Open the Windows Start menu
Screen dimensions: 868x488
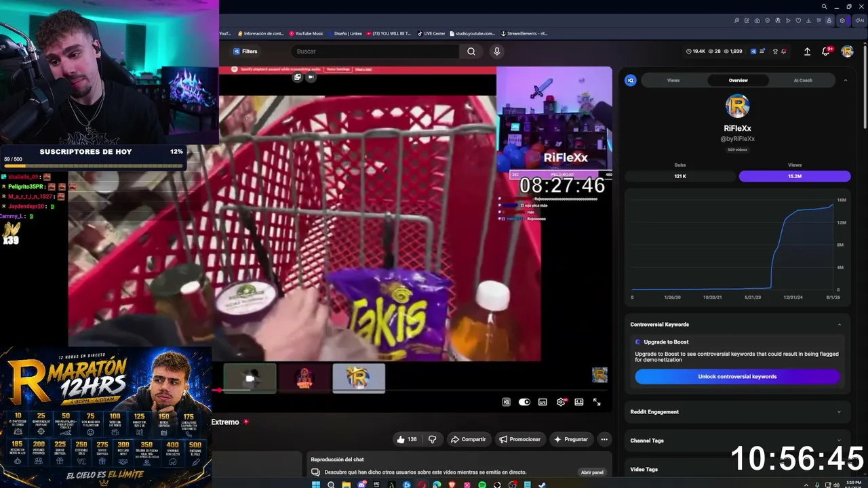click(315, 485)
